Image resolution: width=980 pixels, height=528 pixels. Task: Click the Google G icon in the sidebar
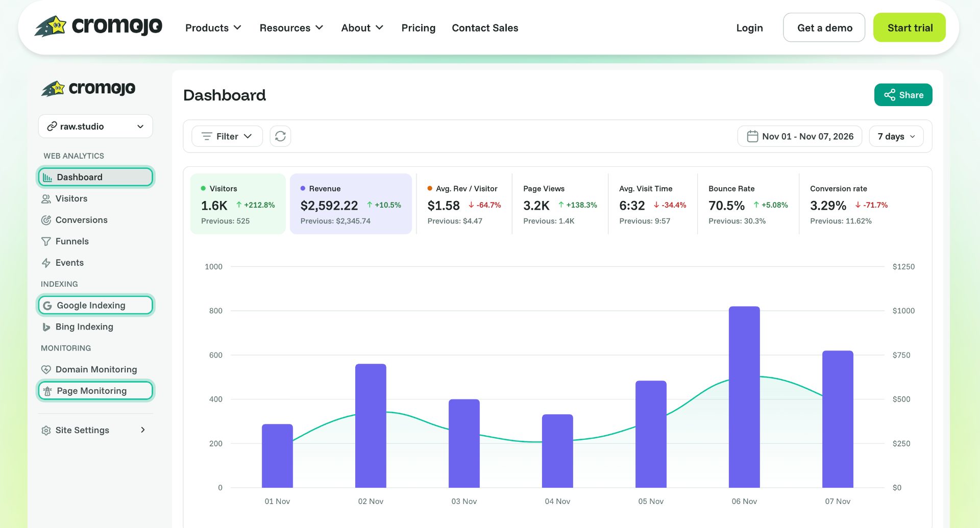pos(47,306)
